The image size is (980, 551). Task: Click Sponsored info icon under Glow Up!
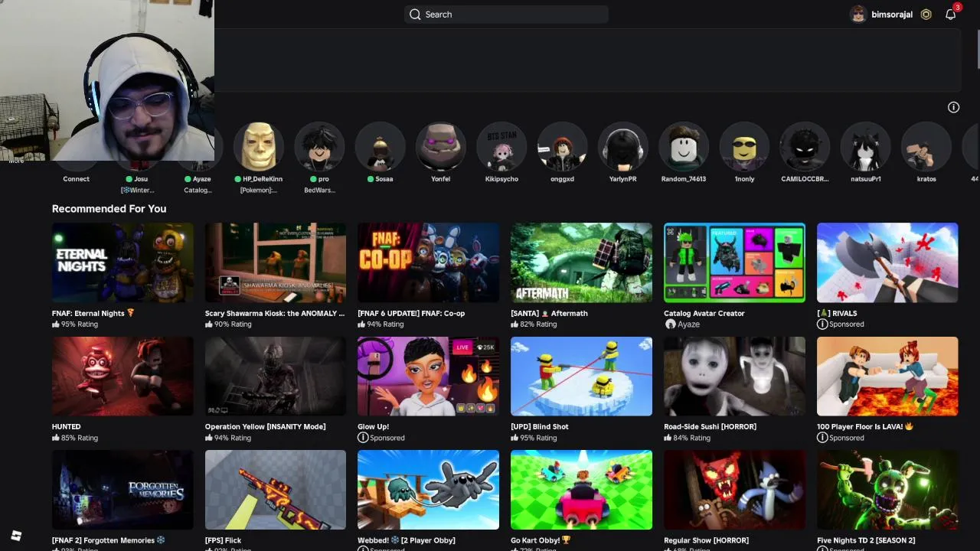(x=363, y=438)
